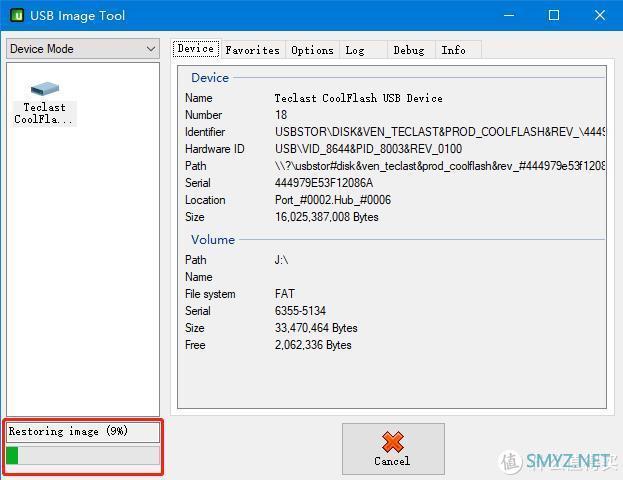Open the Device Mode dropdown

coord(83,49)
